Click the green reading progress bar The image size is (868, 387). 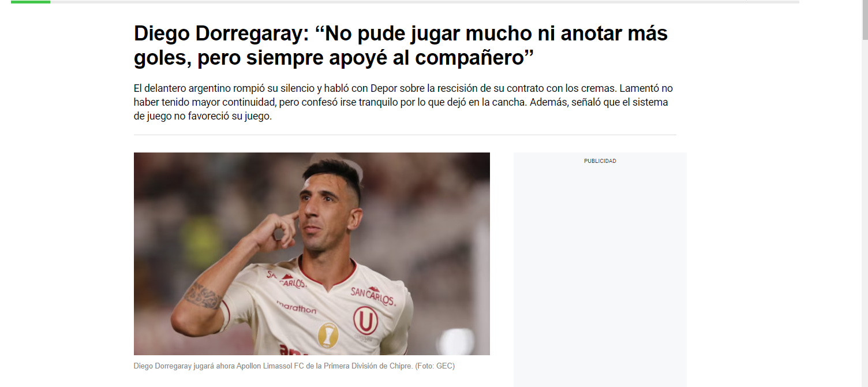click(x=31, y=2)
